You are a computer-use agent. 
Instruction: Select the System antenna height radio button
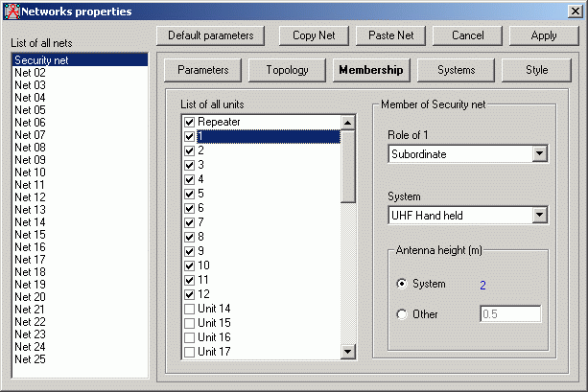pyautogui.click(x=401, y=284)
